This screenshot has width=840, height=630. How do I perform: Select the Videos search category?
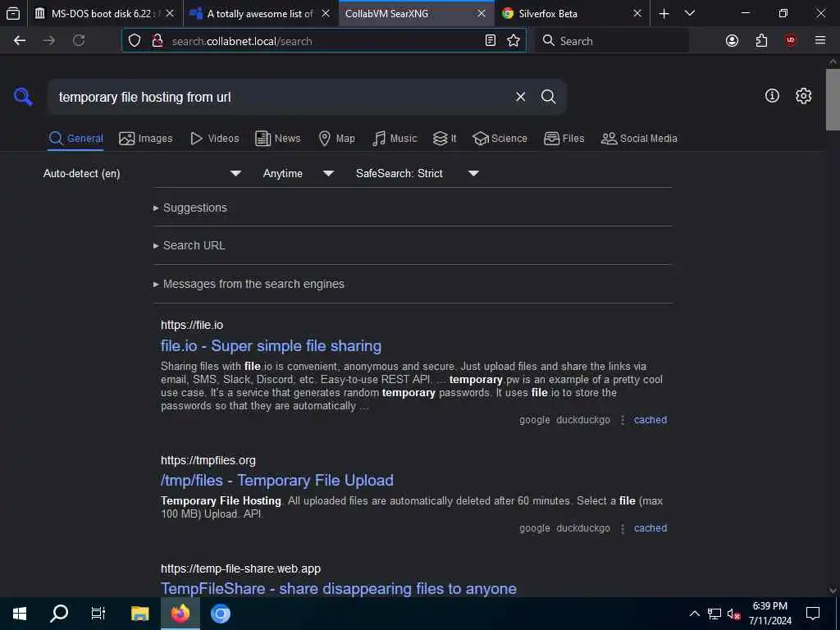(x=214, y=138)
